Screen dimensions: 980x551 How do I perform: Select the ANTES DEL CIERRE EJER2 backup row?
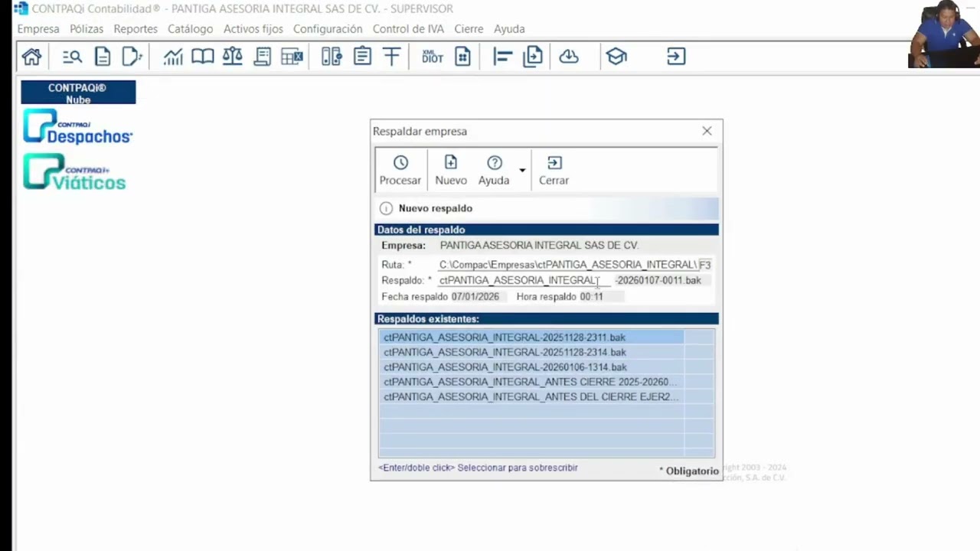point(531,397)
